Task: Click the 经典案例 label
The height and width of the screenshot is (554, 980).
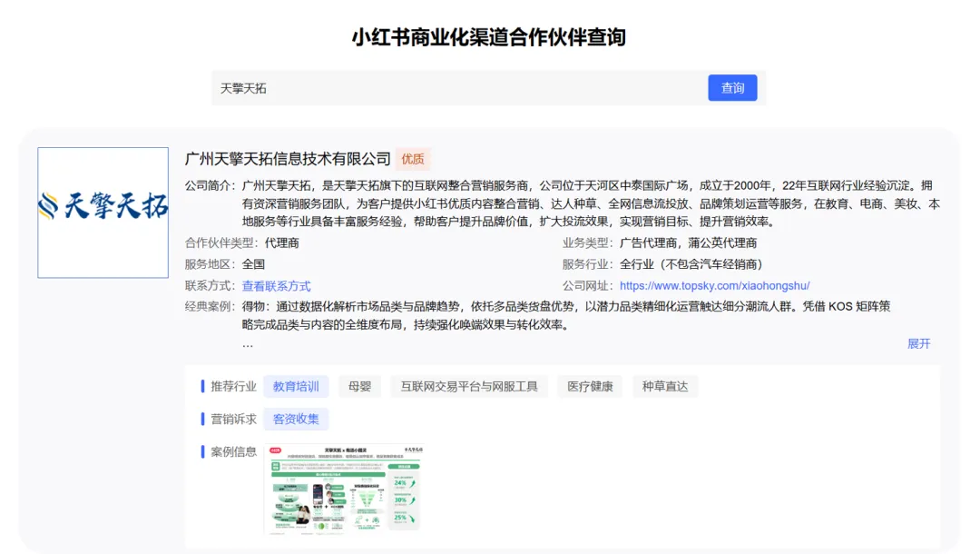Action: (x=210, y=306)
